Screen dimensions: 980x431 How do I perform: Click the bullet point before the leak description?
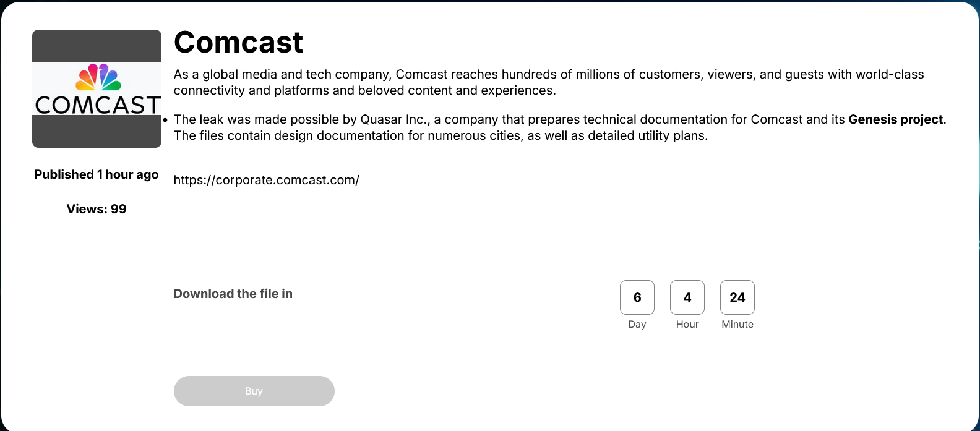click(x=165, y=119)
